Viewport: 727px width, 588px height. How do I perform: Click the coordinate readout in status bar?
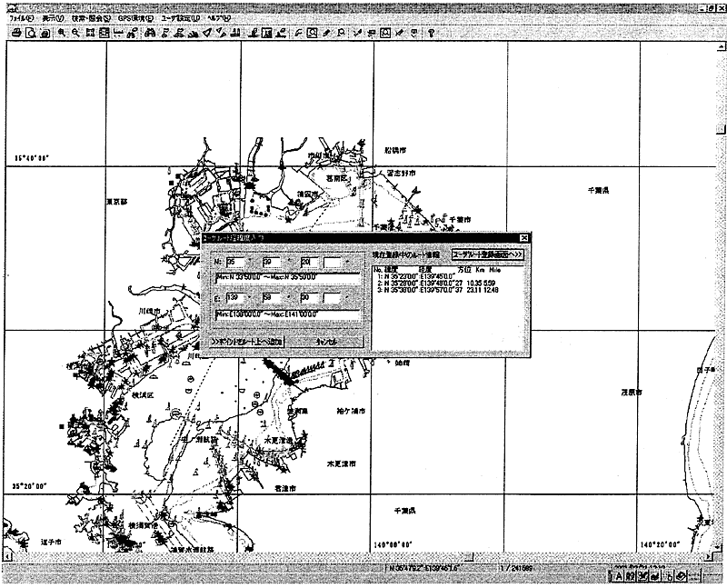tap(424, 567)
